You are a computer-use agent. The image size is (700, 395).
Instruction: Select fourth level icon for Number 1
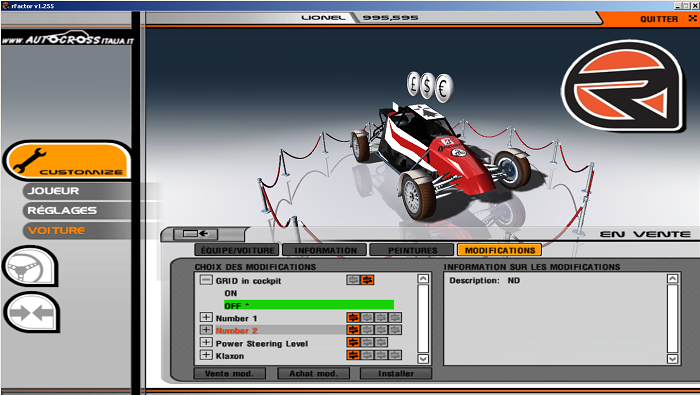pos(395,317)
